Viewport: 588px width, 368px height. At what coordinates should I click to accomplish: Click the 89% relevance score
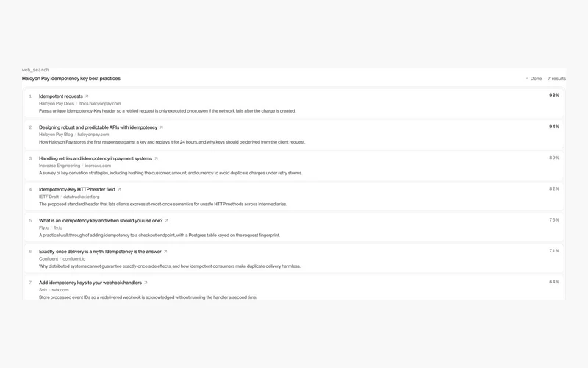pos(554,158)
